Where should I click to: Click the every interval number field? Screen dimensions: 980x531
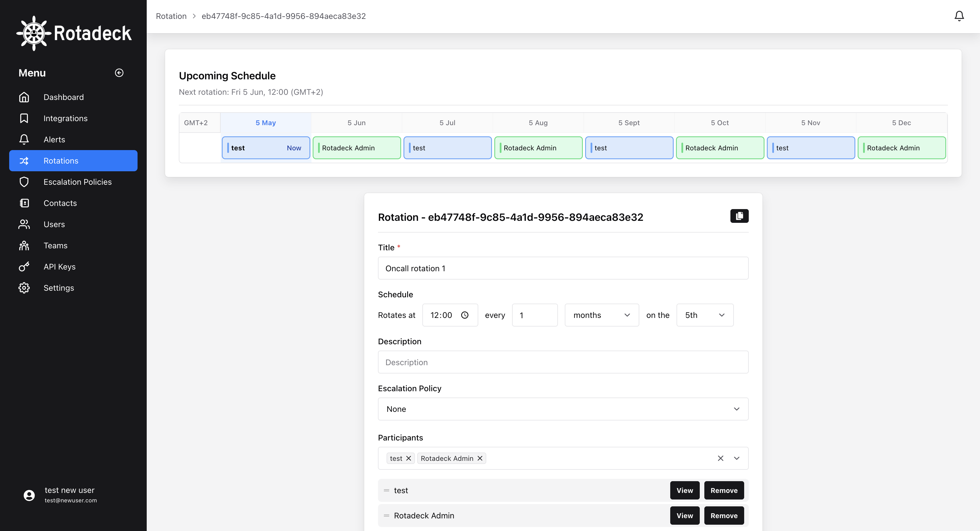coord(534,315)
